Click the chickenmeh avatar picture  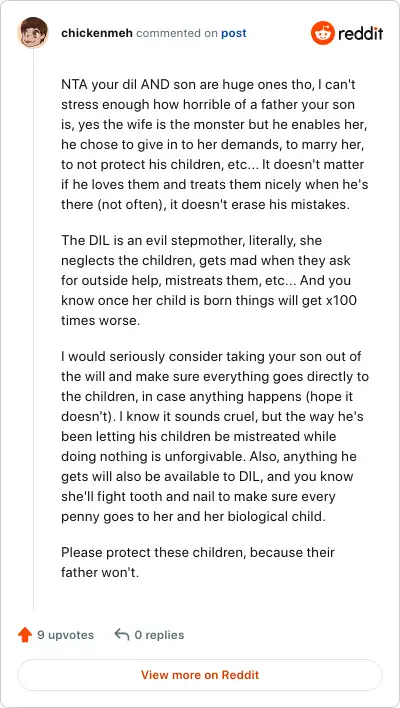click(33, 33)
